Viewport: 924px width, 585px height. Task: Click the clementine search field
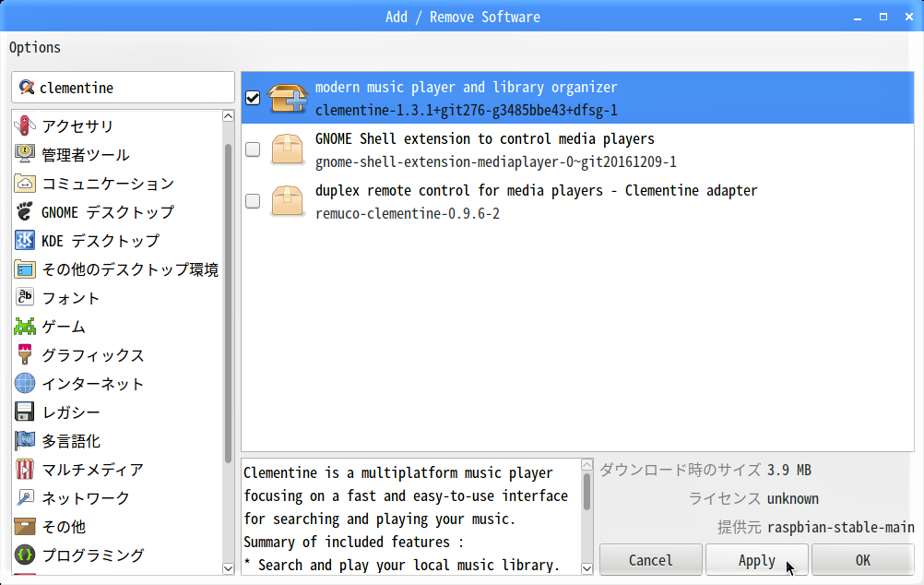click(124, 88)
